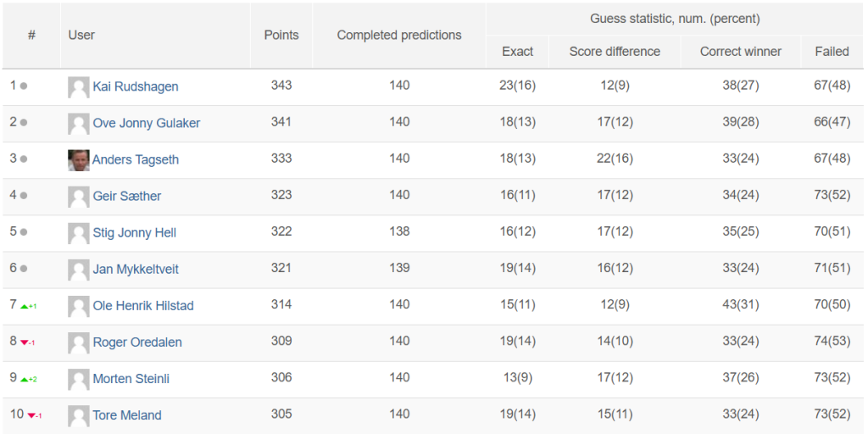The image size is (868, 434).
Task: Click Kai Rudshagen's avatar icon
Action: click(x=79, y=87)
